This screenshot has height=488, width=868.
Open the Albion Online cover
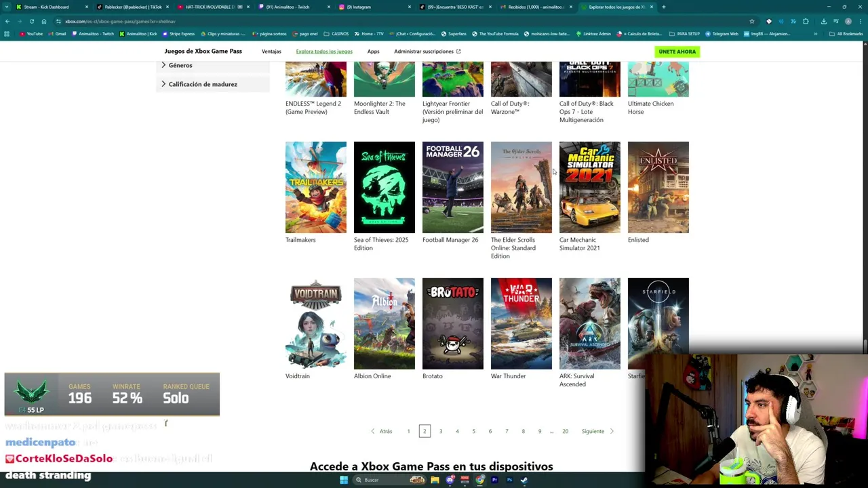pos(384,323)
